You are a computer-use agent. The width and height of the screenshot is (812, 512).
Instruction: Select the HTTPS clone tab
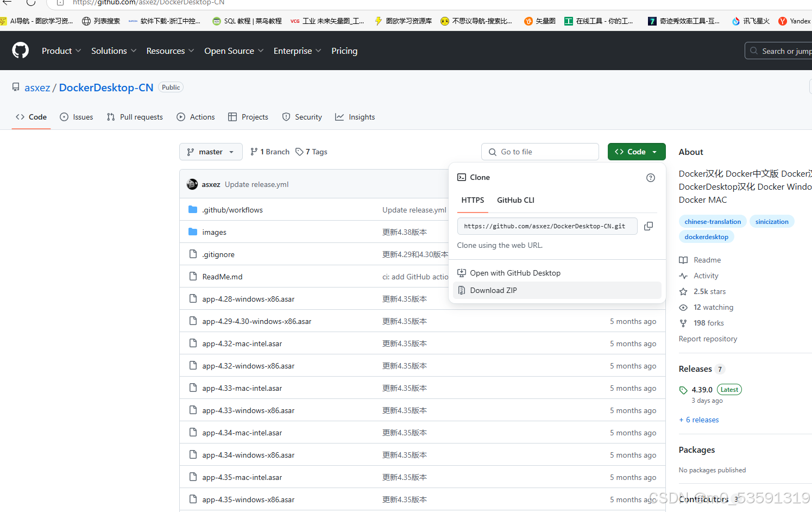[473, 200]
